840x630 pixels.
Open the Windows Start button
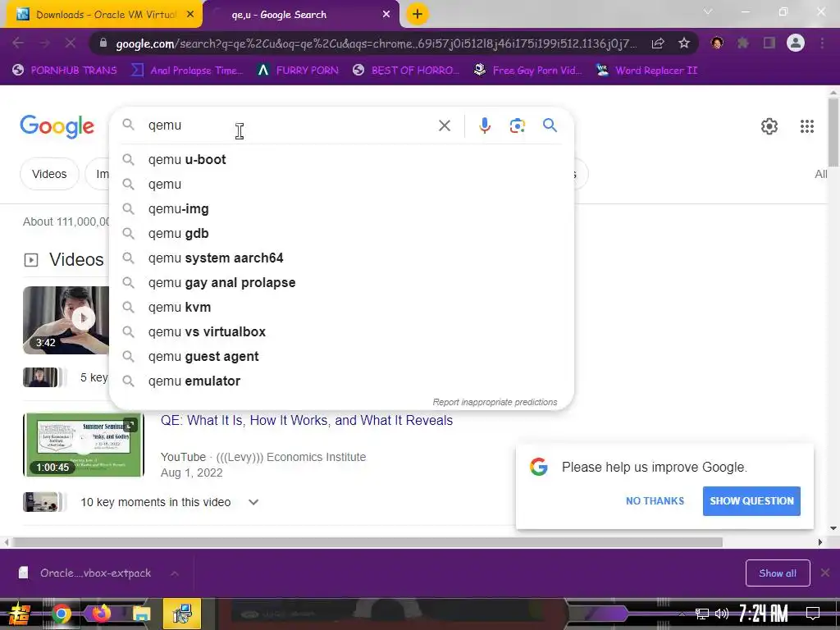pyautogui.click(x=20, y=614)
